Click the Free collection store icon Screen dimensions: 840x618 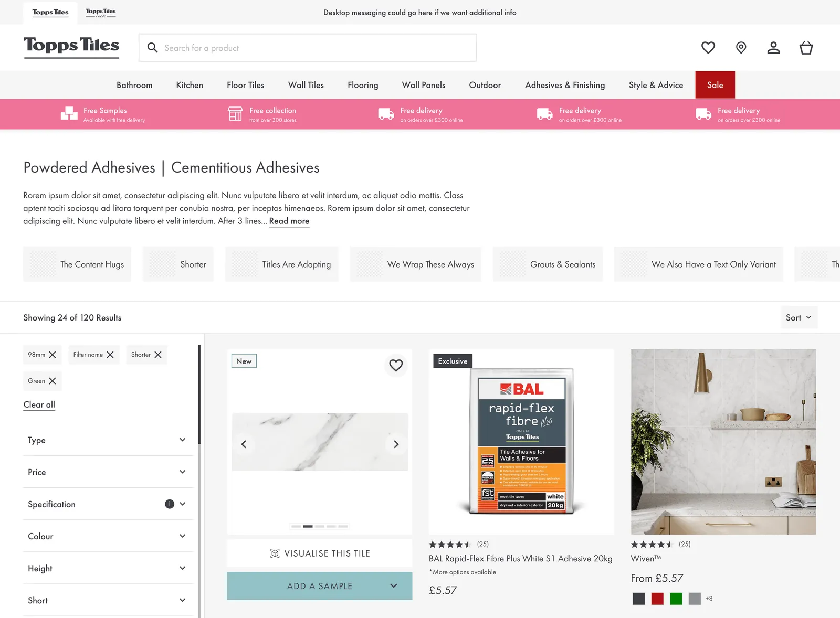pyautogui.click(x=235, y=113)
